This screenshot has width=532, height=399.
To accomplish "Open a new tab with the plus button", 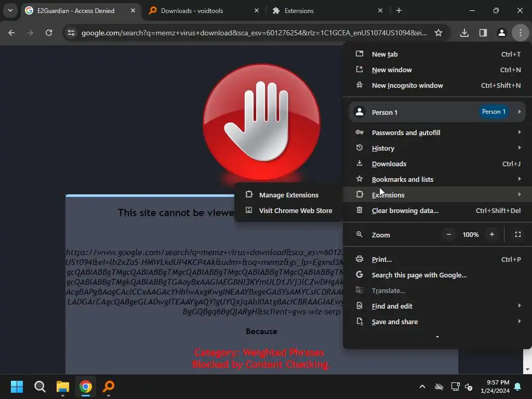I will coord(399,10).
